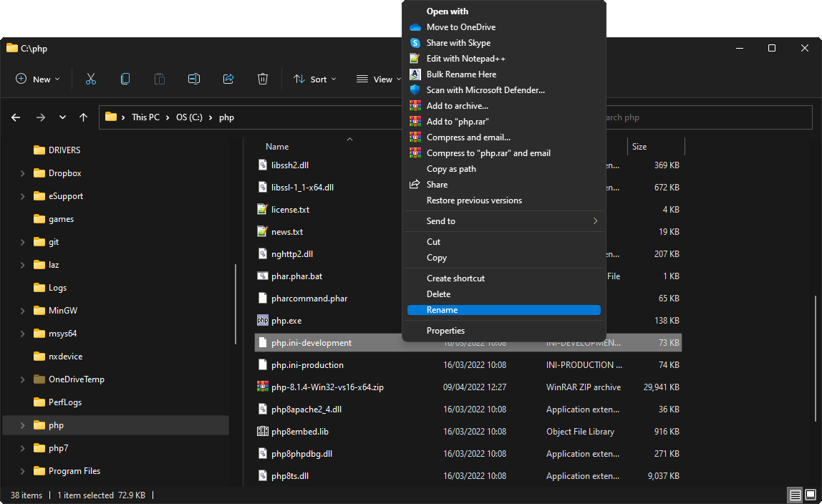Click OS (C:) in the address breadcrumb
Viewport: 822px width, 504px height.
point(189,117)
